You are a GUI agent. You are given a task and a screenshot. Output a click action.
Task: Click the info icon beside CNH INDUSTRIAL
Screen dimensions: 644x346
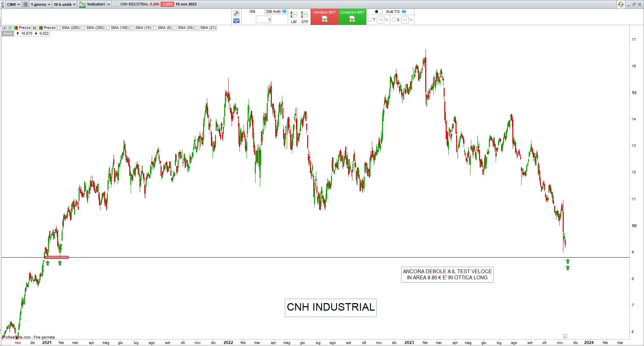[116, 4]
